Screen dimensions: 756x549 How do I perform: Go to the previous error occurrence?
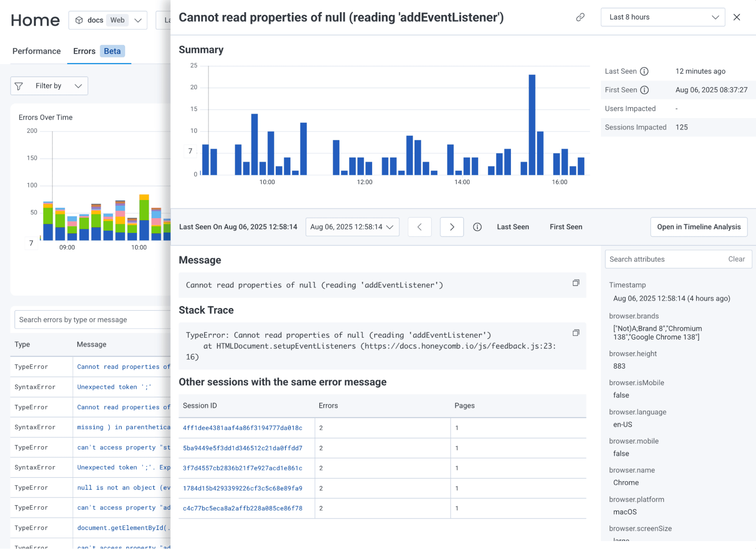[419, 227]
